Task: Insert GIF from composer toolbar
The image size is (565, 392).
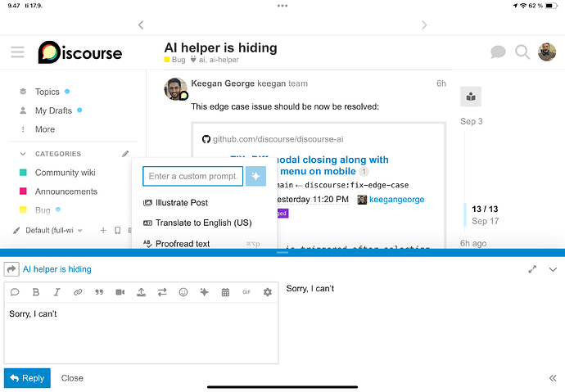Action: [246, 292]
